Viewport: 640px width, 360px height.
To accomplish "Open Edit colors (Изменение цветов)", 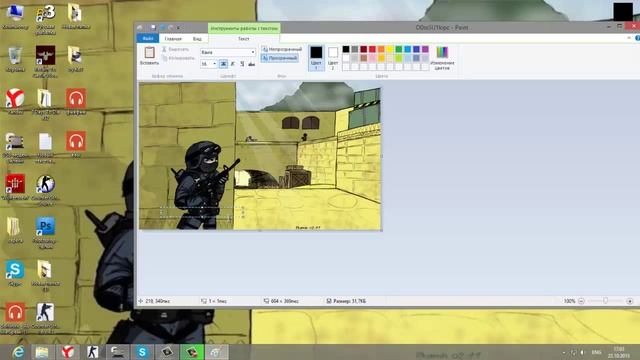I will pos(442,58).
